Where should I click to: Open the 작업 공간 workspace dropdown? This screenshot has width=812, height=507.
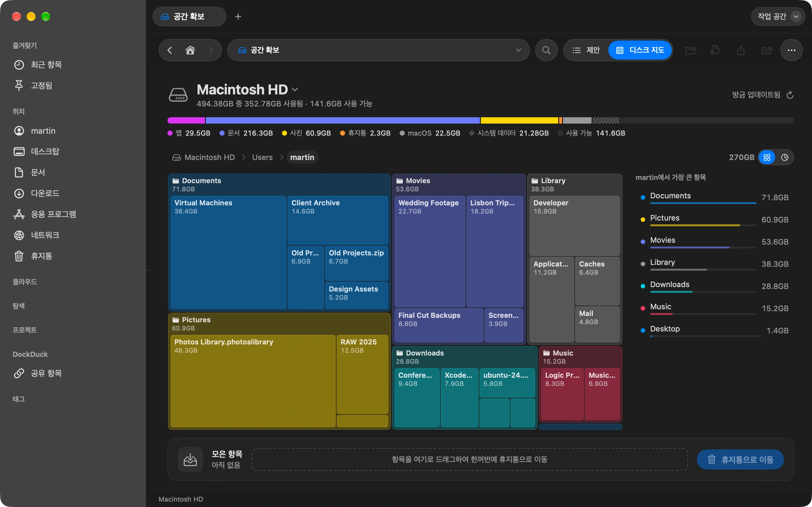click(x=778, y=16)
